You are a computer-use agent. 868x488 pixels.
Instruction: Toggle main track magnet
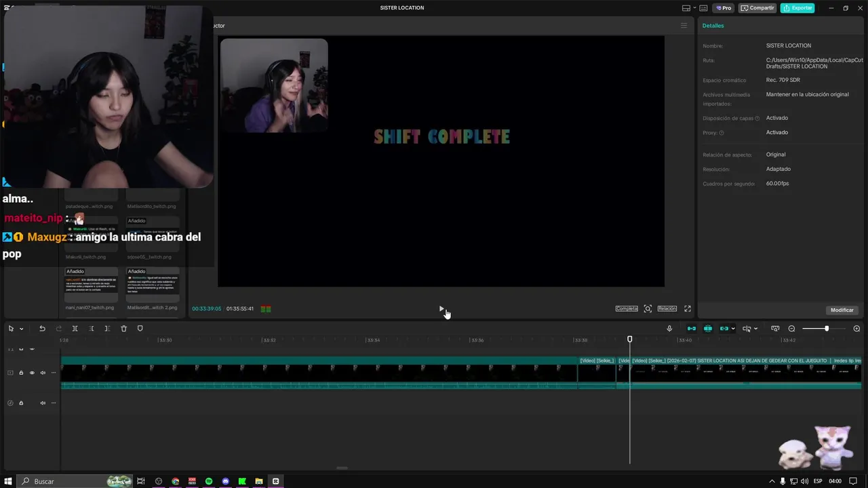tap(692, 329)
